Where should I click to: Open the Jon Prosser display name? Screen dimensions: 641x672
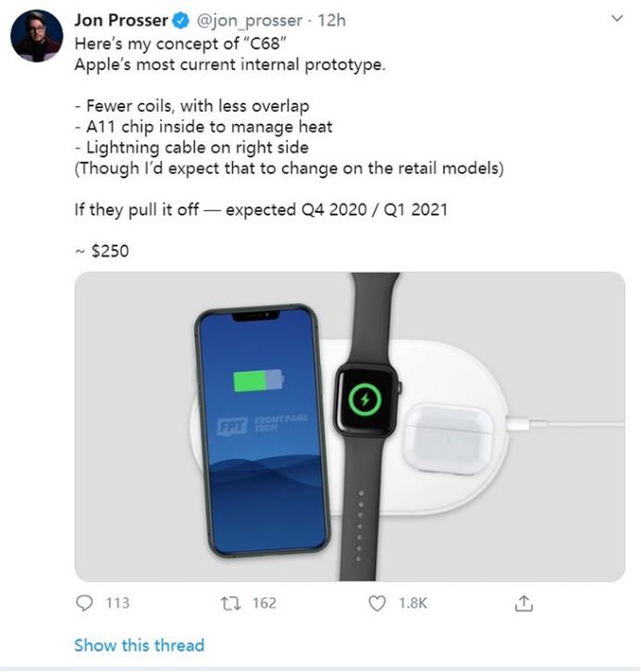tap(121, 20)
